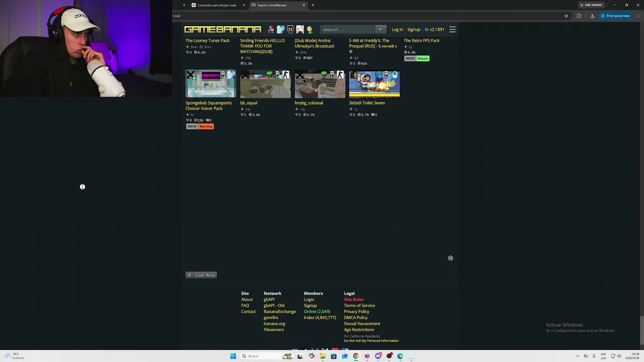This screenshot has height=362, width=644.
Task: Open the 'gbAPI - Old' footer link
Action: pyautogui.click(x=274, y=306)
